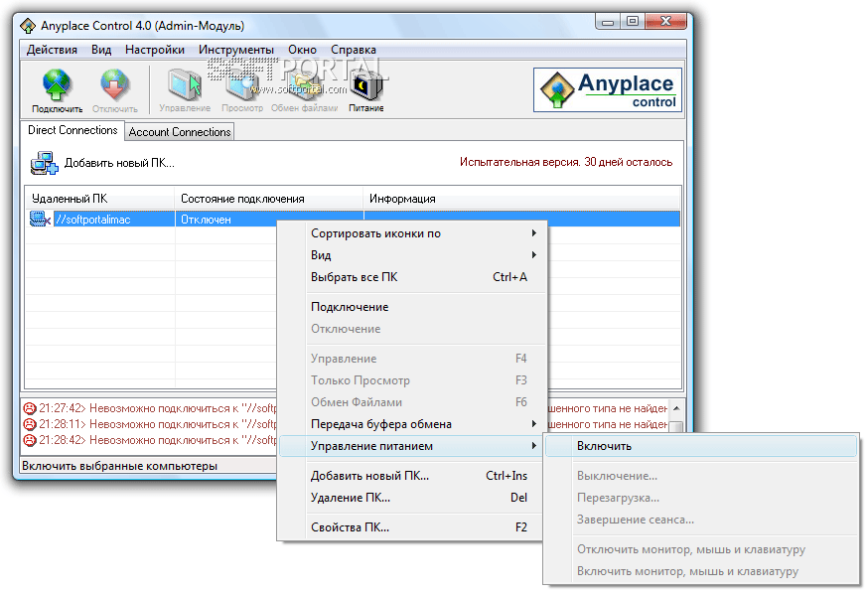The height and width of the screenshot is (597, 868).
Task: Open the Инструменты menu
Action: [236, 50]
